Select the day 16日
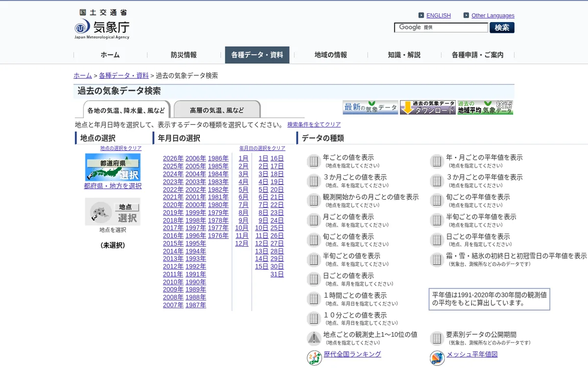The image size is (588, 368). point(277,158)
